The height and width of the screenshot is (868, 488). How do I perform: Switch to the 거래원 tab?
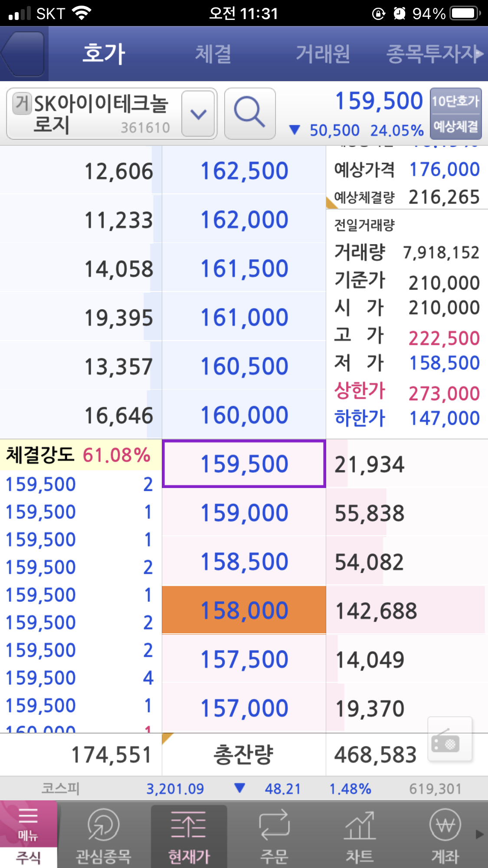323,54
